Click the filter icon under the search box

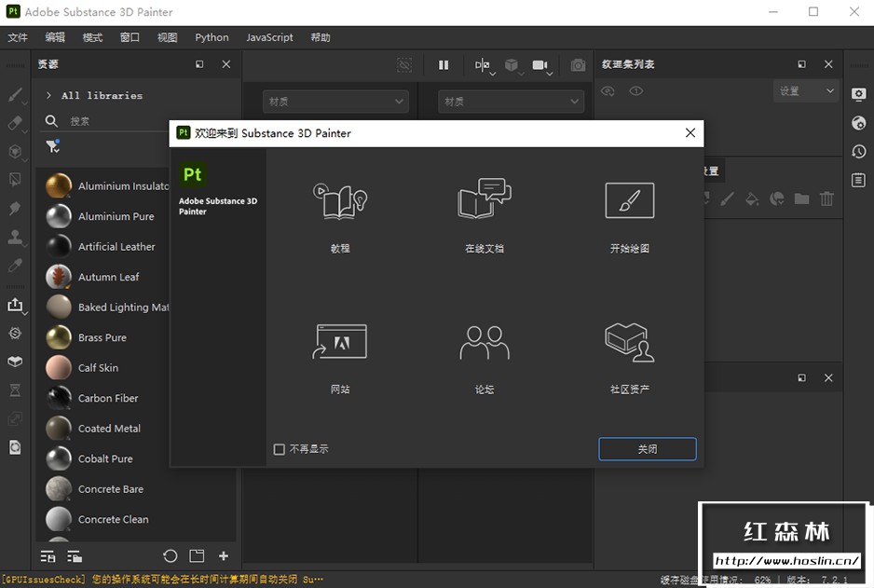pyautogui.click(x=52, y=146)
